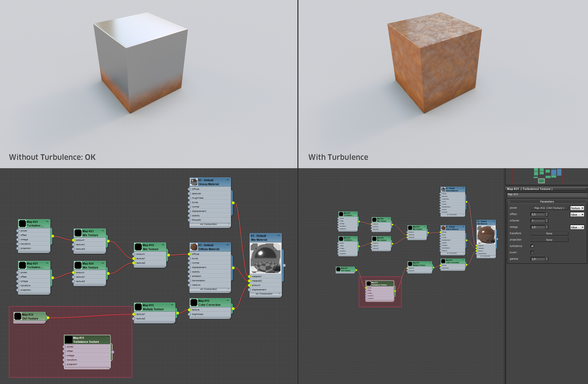Click Map #32 Dirt Texture node thumbnail

tap(18, 316)
